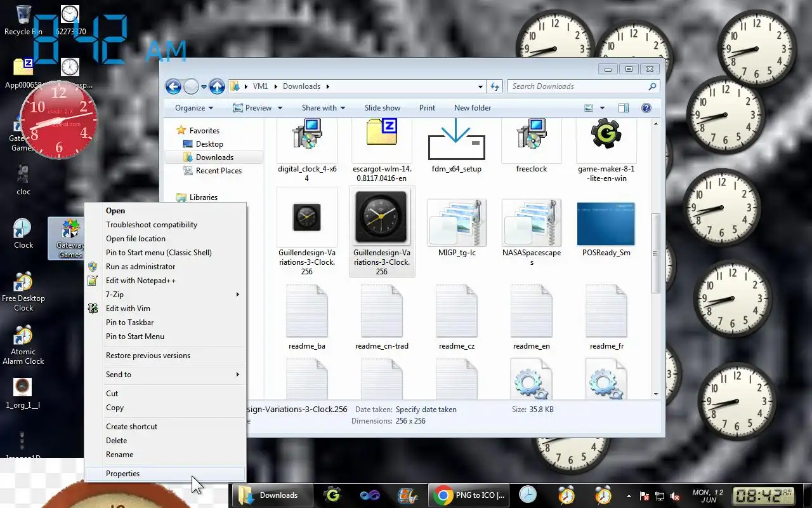
Task: Choose Open file location
Action: (x=166, y=239)
